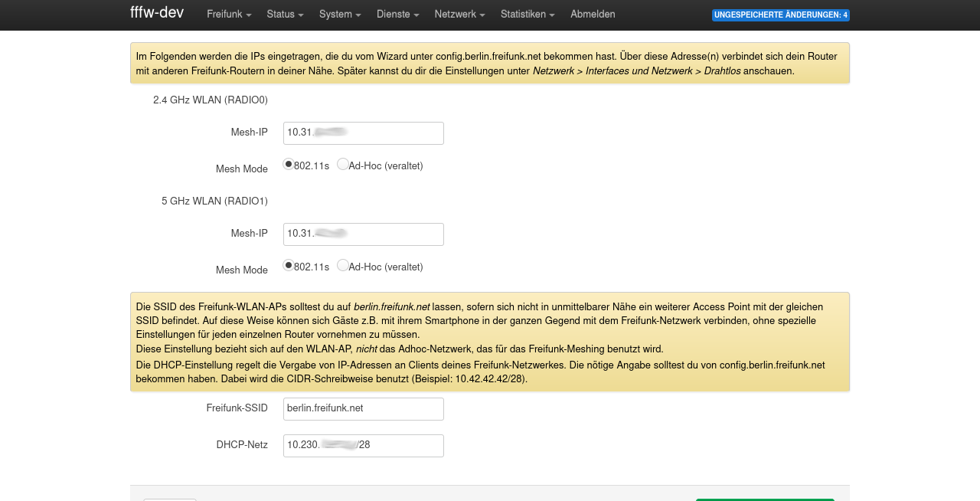This screenshot has width=980, height=501.
Task: Choose Ad-Hoc (veraltet) for 5 GHz radio1
Action: click(343, 265)
